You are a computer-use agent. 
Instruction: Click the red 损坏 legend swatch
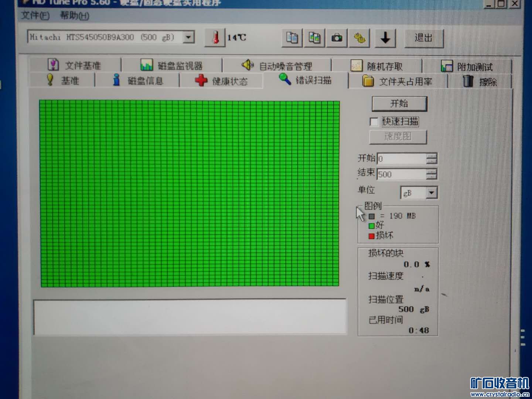(372, 236)
